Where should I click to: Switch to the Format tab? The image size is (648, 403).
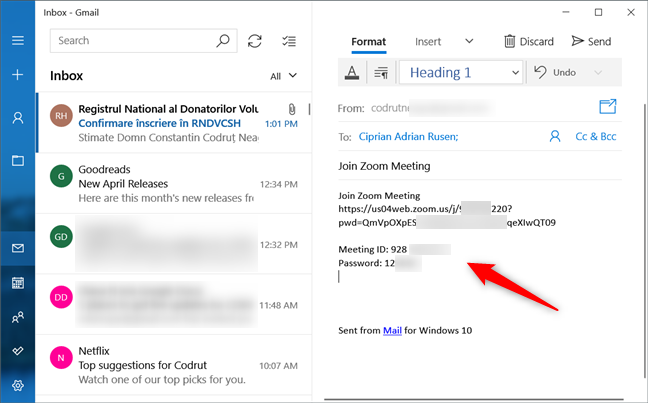coord(369,42)
